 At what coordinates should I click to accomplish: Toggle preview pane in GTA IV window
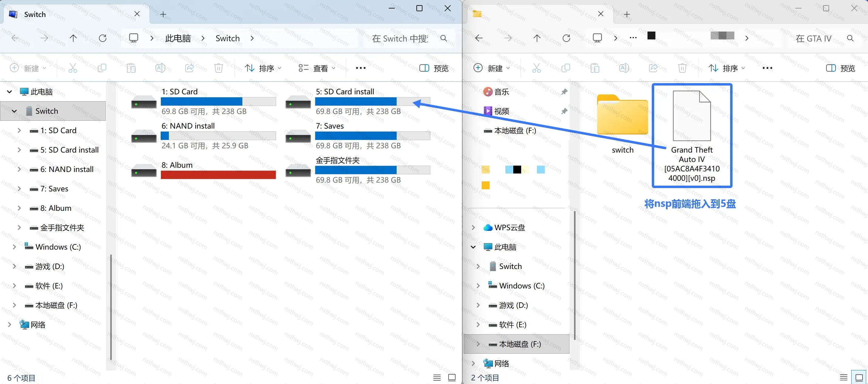click(x=841, y=68)
